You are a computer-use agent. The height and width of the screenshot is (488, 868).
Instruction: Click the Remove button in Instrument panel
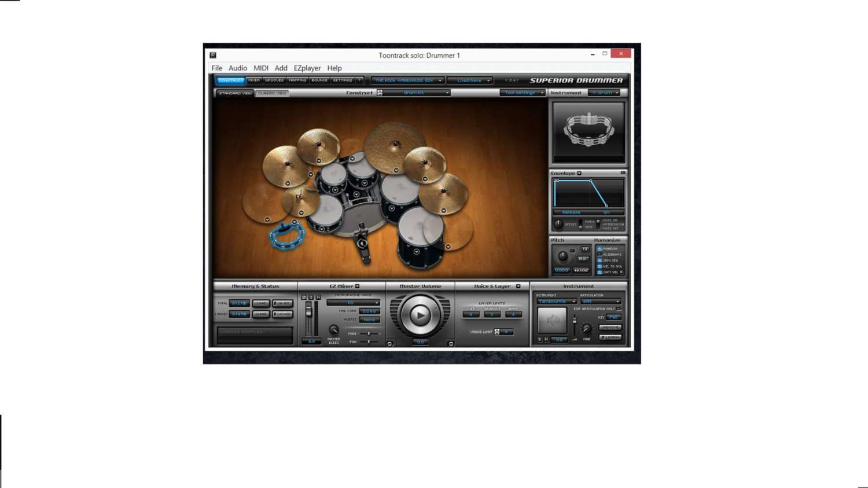click(x=610, y=327)
